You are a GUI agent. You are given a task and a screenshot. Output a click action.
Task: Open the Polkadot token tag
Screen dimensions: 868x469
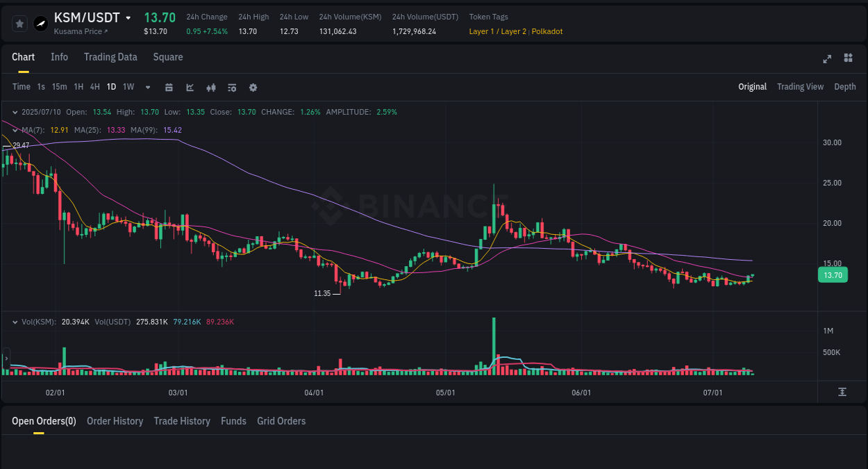coord(546,31)
